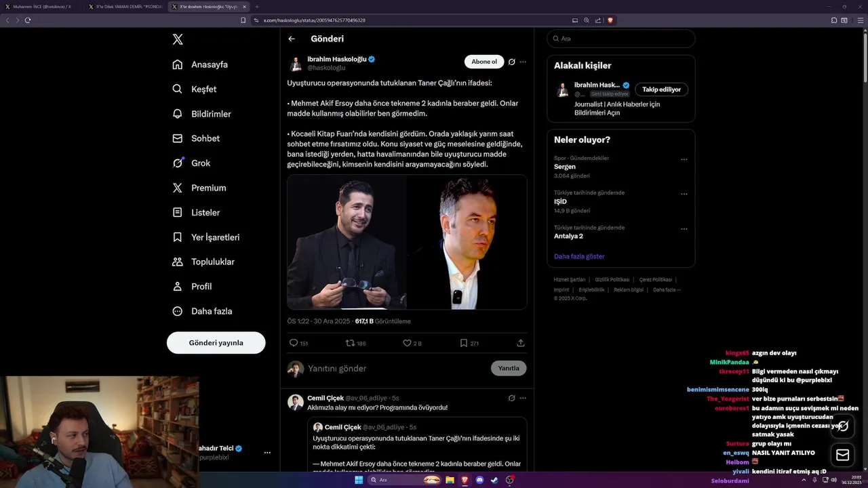Click Grok icon beside Abone ol

512,62
